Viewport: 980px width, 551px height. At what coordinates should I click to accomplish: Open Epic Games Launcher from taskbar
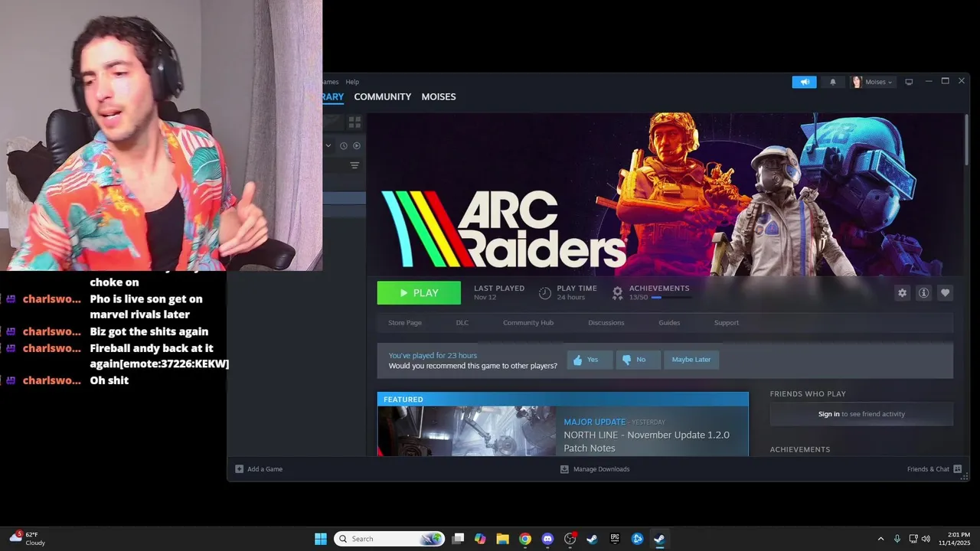click(615, 539)
